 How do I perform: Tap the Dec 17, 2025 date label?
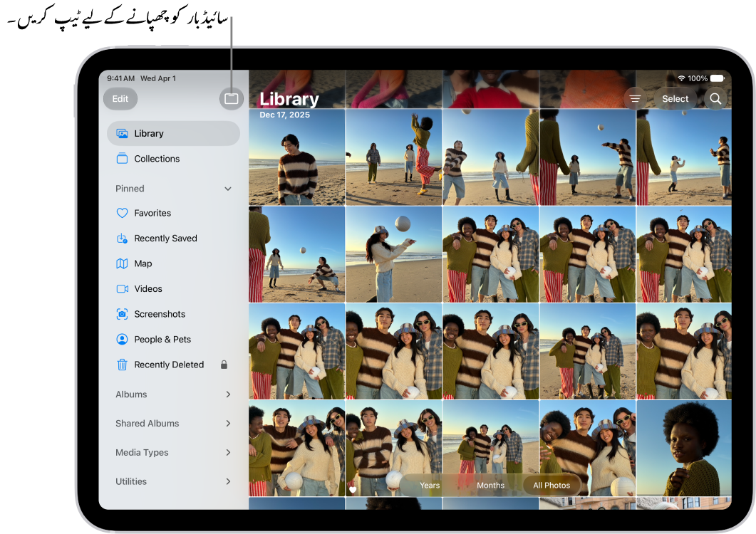tap(284, 115)
